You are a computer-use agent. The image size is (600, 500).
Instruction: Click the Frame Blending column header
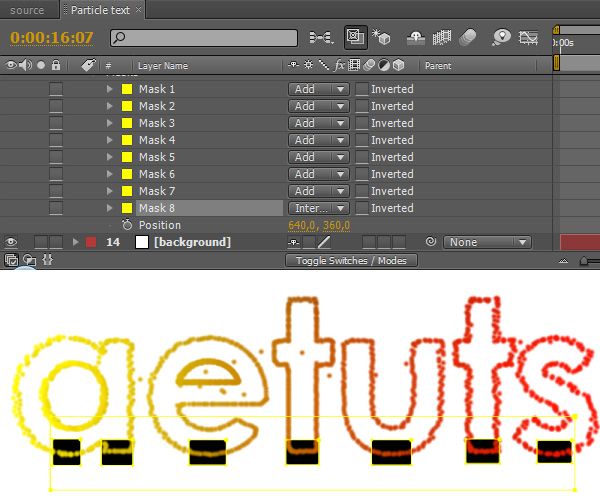(354, 65)
